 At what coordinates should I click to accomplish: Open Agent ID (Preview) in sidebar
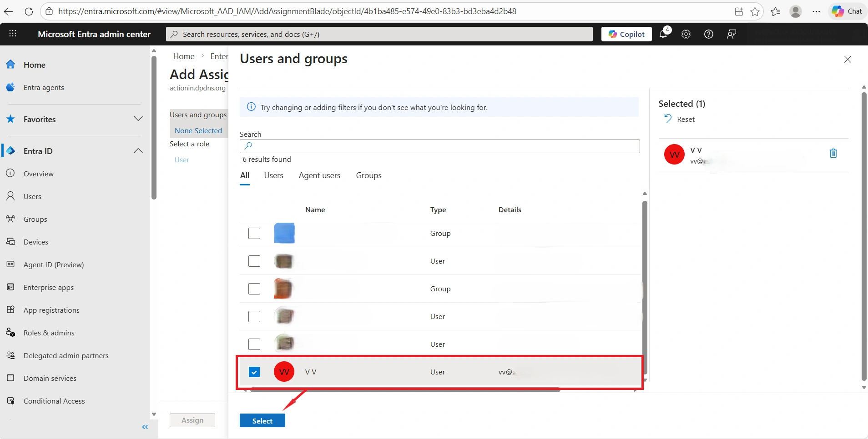pos(54,264)
